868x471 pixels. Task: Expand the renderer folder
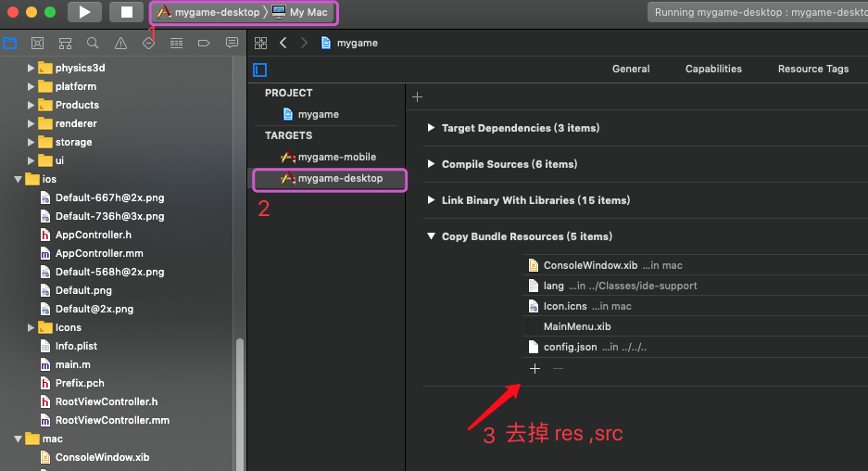coord(31,123)
